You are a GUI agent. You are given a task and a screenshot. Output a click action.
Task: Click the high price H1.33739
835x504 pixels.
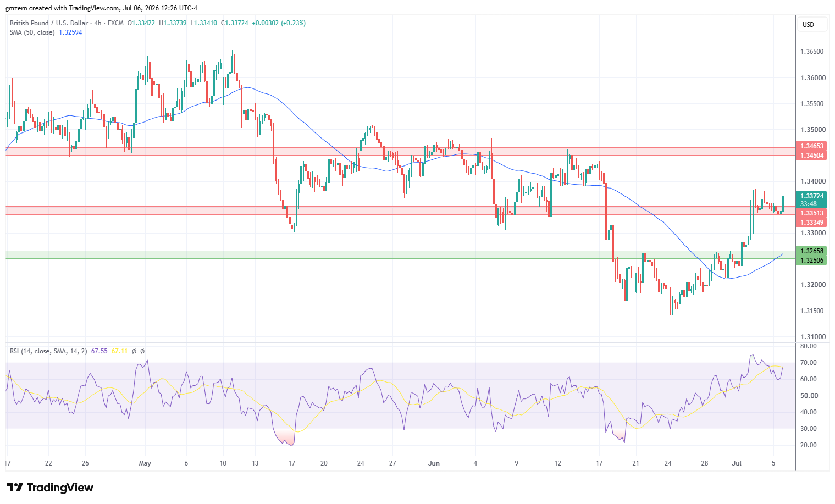point(173,23)
